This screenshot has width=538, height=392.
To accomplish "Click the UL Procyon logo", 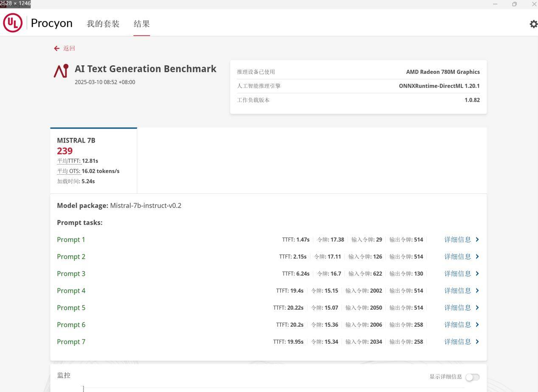I will (13, 23).
